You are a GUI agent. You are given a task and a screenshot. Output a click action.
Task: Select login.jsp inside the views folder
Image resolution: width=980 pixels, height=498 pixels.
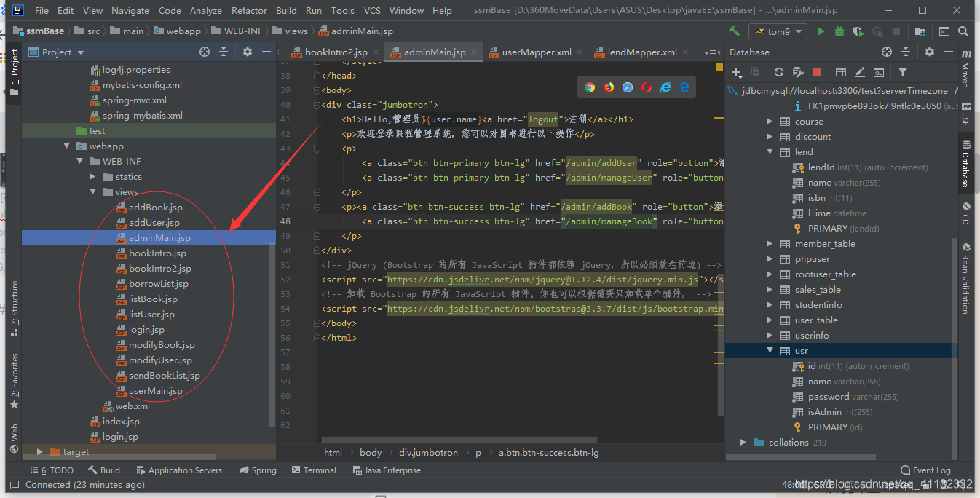point(146,330)
